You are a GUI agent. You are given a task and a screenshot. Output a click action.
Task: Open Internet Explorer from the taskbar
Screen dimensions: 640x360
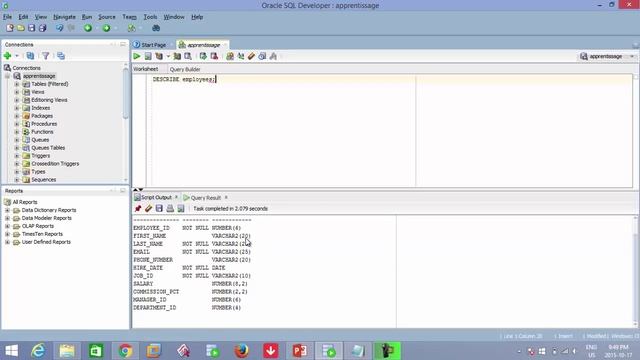pyautogui.click(x=38, y=351)
